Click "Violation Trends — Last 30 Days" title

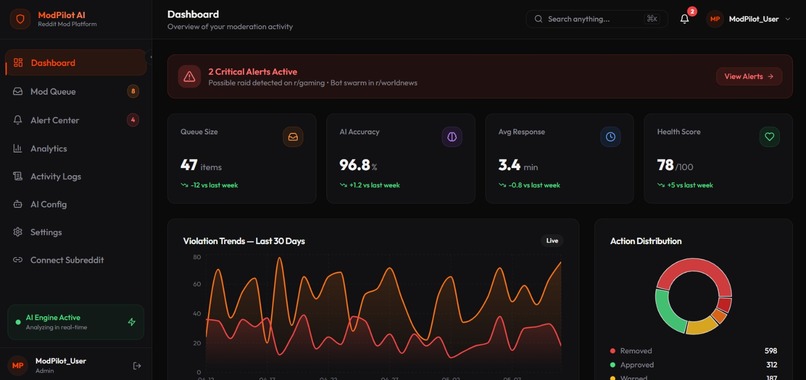[244, 241]
